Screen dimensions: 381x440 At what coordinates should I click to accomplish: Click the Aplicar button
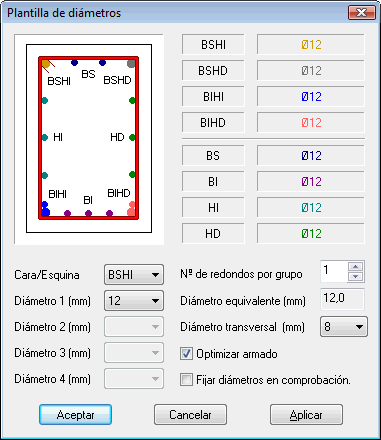click(x=306, y=415)
